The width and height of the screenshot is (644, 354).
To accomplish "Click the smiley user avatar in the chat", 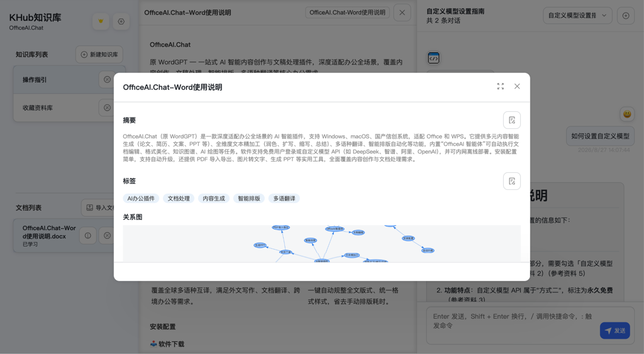I will (x=627, y=114).
